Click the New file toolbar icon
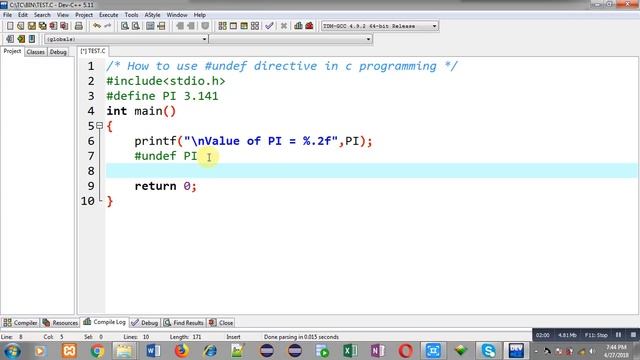The height and width of the screenshot is (360, 640). coord(10,26)
